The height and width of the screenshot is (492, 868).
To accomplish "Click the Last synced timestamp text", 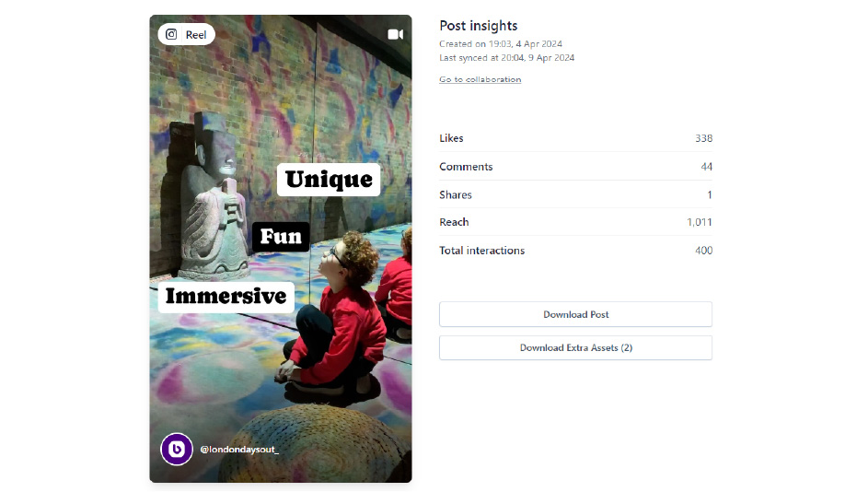I will [506, 58].
